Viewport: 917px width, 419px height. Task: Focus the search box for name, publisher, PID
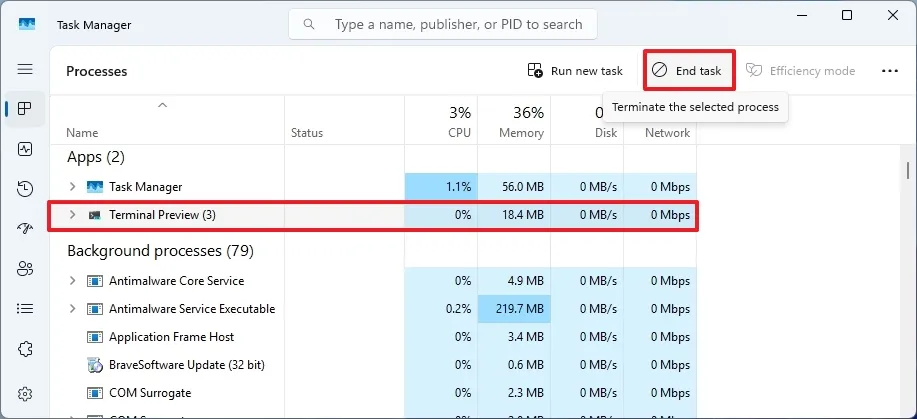coord(443,24)
